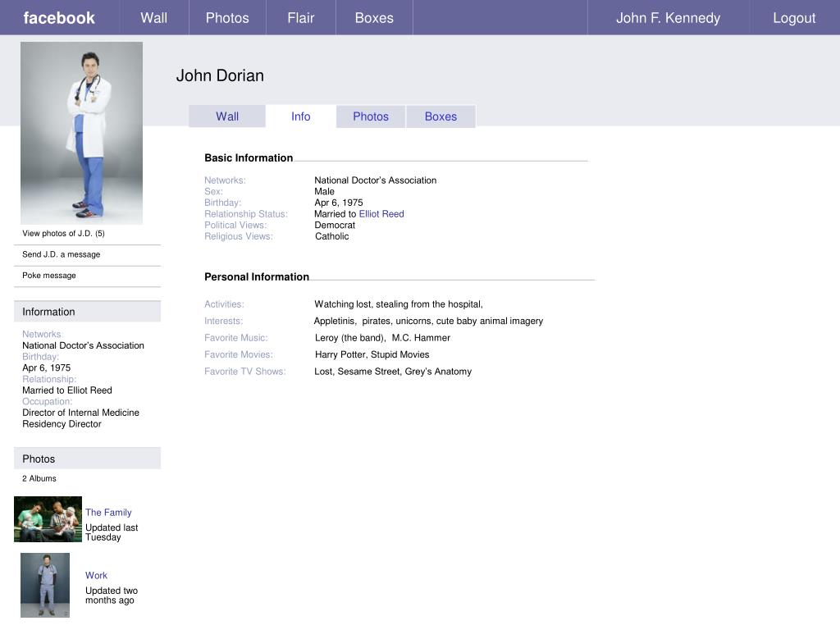This screenshot has height=630, width=840.
Task: Click Send J.D. a message
Action: (x=61, y=254)
